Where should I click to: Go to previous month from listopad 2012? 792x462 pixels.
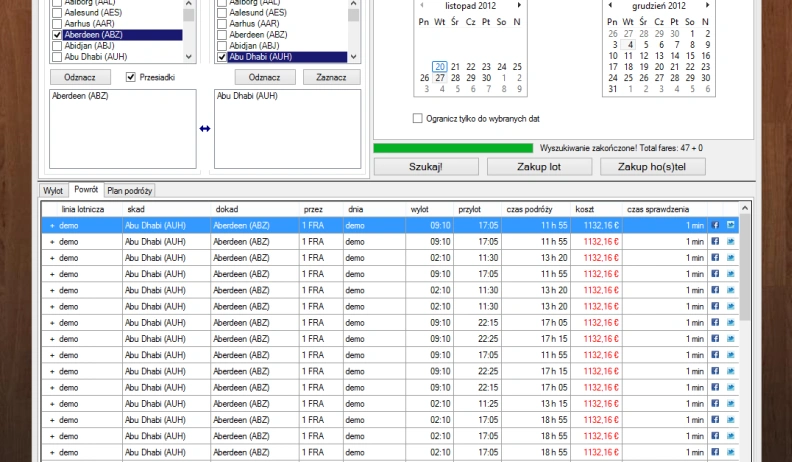pyautogui.click(x=422, y=6)
